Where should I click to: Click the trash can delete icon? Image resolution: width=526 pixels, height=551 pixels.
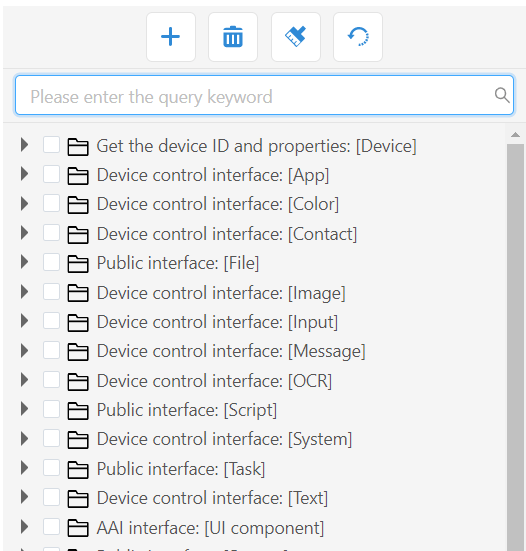pos(233,37)
